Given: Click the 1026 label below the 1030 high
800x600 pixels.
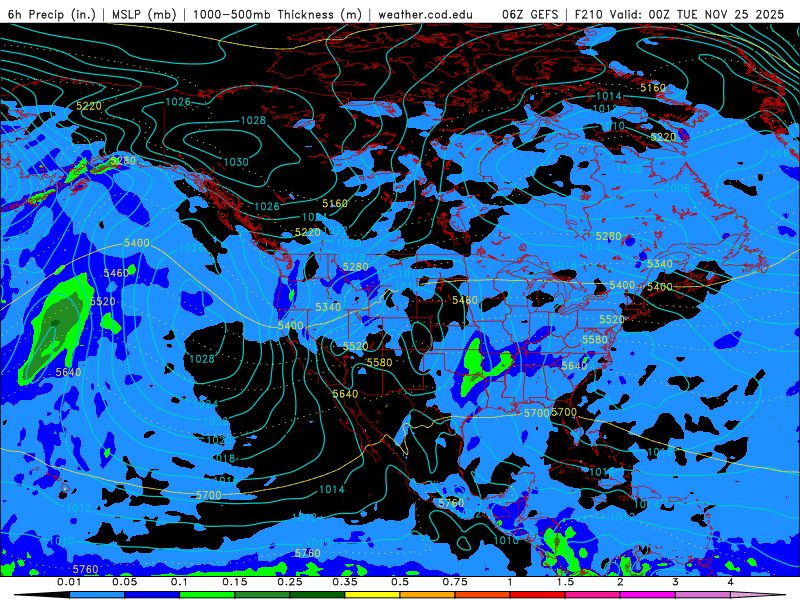Looking at the screenshot, I should [x=267, y=206].
